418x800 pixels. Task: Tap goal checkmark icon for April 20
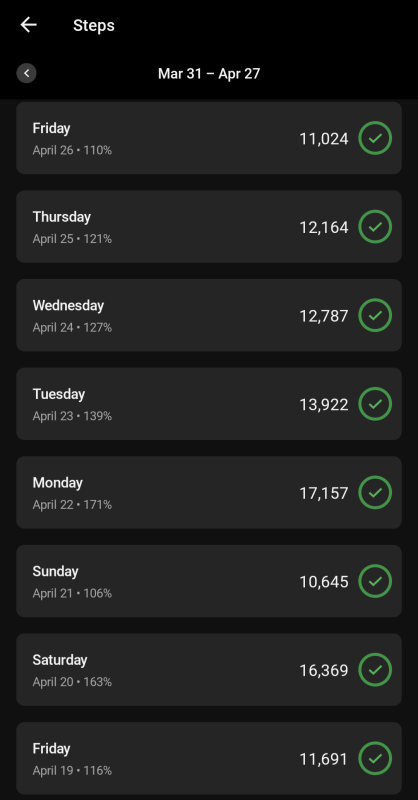tap(375, 670)
